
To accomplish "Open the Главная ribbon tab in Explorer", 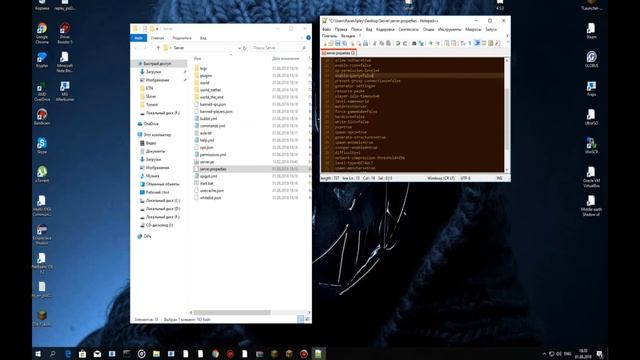I will point(157,38).
